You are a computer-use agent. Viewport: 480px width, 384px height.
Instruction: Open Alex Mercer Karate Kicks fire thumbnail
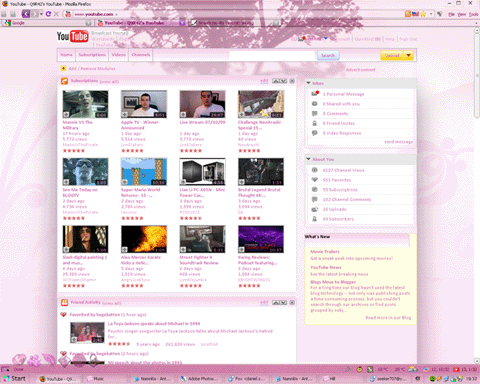144,239
